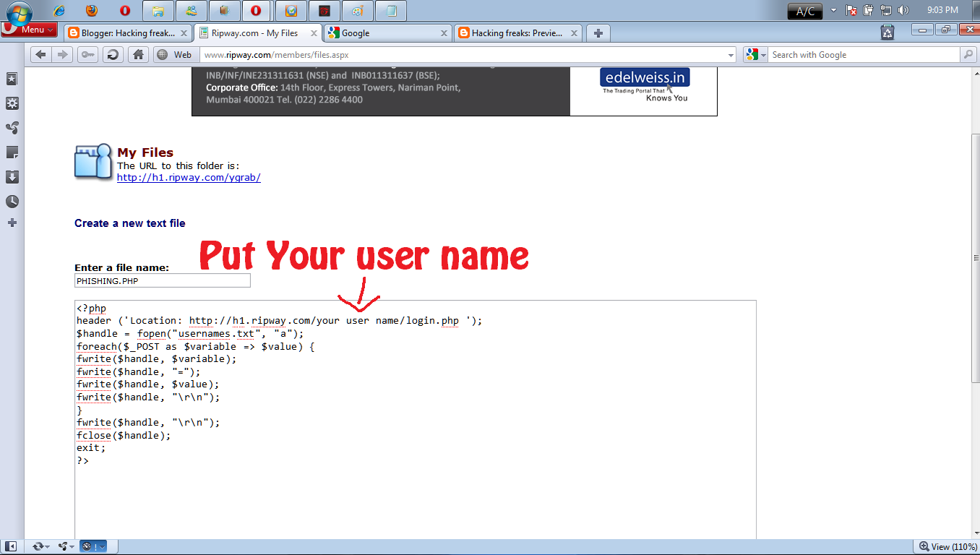Click the My Files folder icon
The width and height of the screenshot is (980, 555).
coord(93,162)
